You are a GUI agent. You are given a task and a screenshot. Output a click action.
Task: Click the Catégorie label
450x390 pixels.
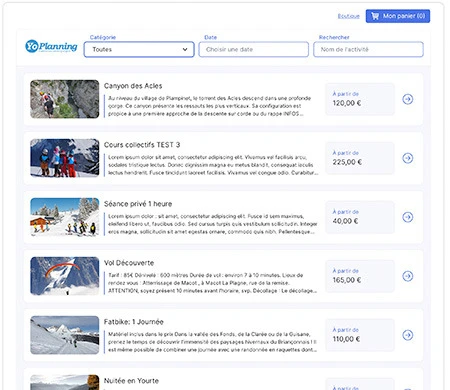[x=103, y=37]
